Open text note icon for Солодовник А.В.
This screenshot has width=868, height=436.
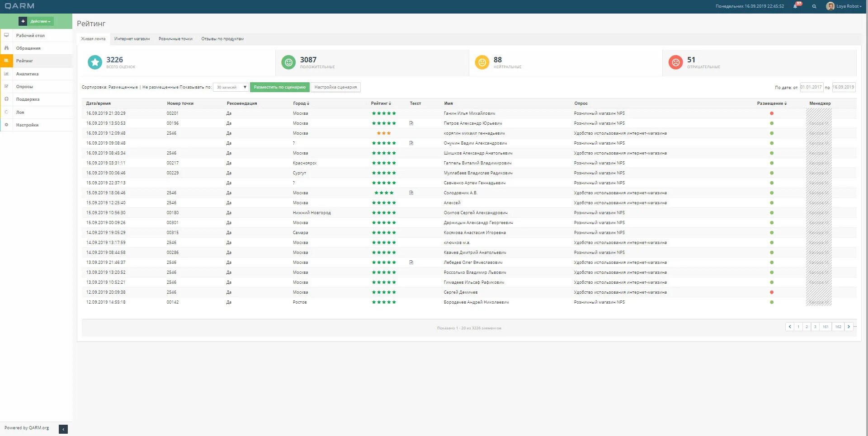pyautogui.click(x=411, y=192)
